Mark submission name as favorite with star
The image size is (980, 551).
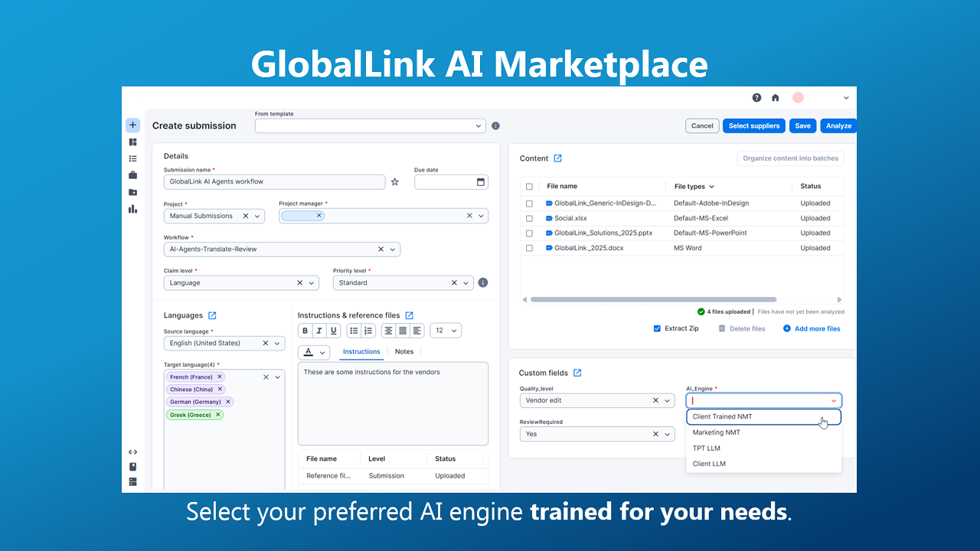pos(395,182)
